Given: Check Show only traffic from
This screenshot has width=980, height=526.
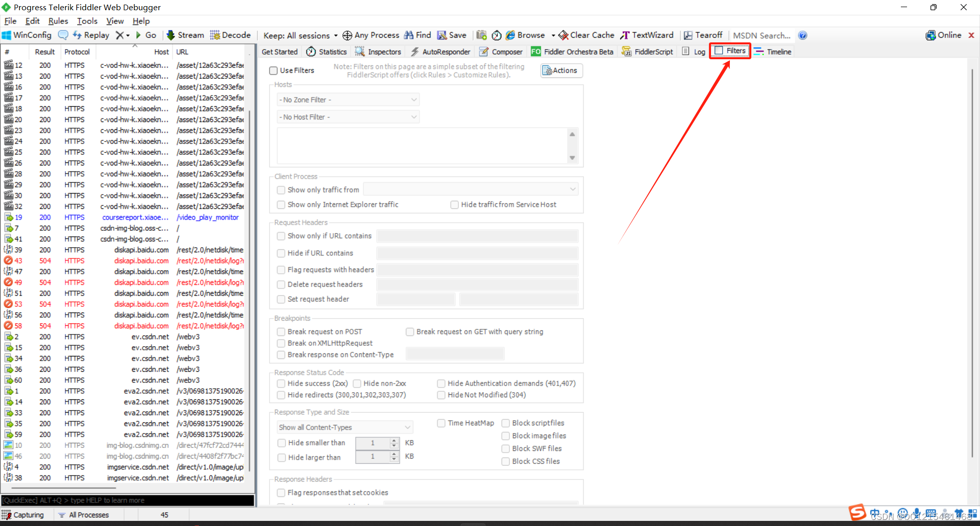Looking at the screenshot, I should 281,190.
